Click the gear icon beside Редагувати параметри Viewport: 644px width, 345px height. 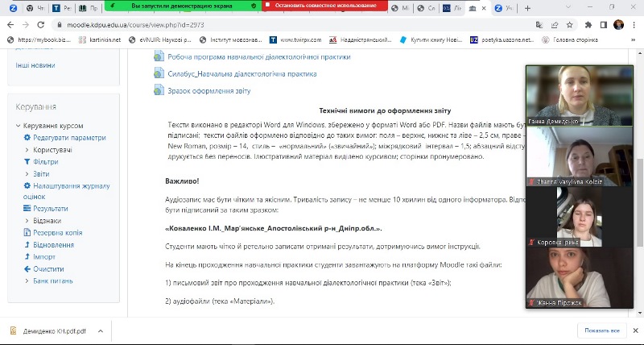tap(27, 138)
